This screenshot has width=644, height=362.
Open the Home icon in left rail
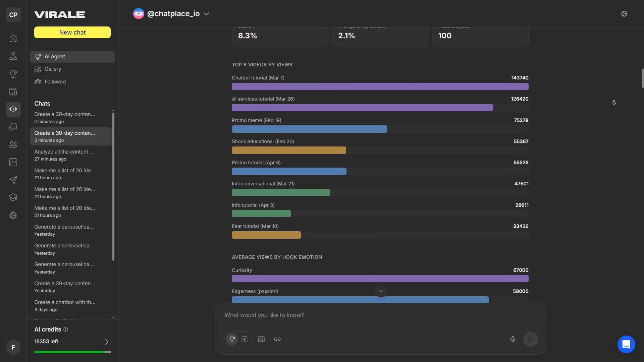pos(13,38)
